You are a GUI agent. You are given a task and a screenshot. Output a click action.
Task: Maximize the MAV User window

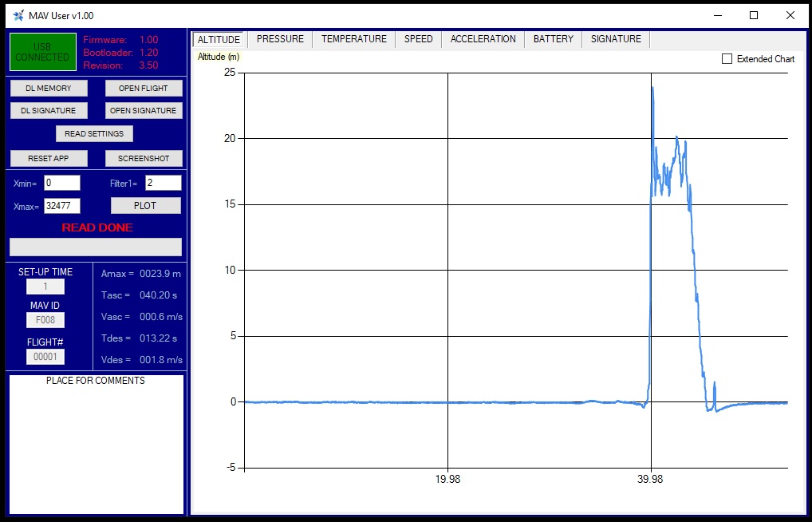[x=754, y=15]
